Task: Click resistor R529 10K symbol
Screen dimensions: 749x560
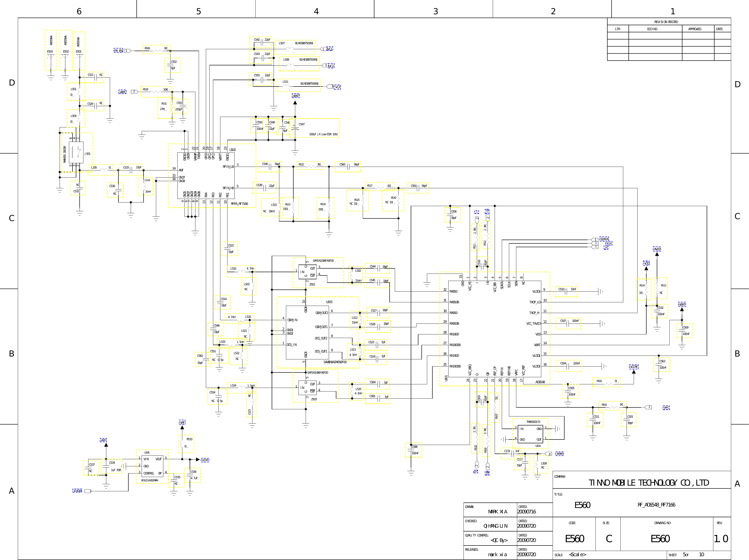Action: (156, 92)
